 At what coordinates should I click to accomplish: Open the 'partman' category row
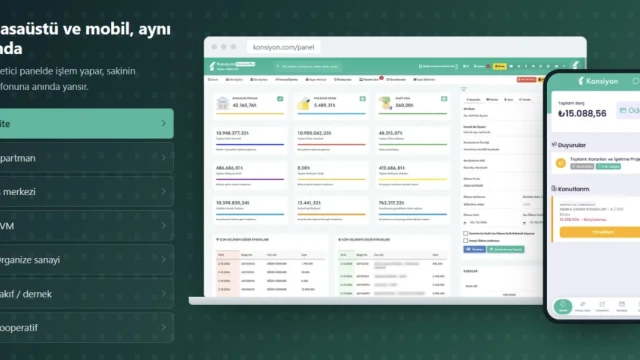(87, 158)
